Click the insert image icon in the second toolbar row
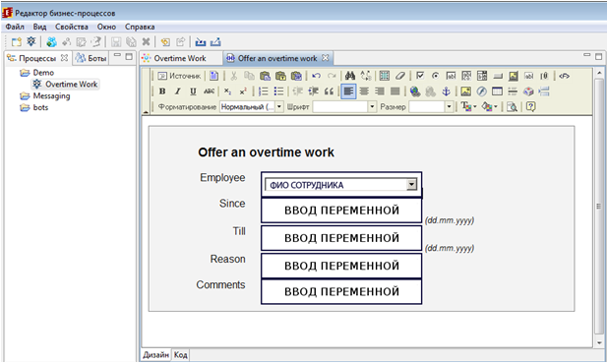 466,91
